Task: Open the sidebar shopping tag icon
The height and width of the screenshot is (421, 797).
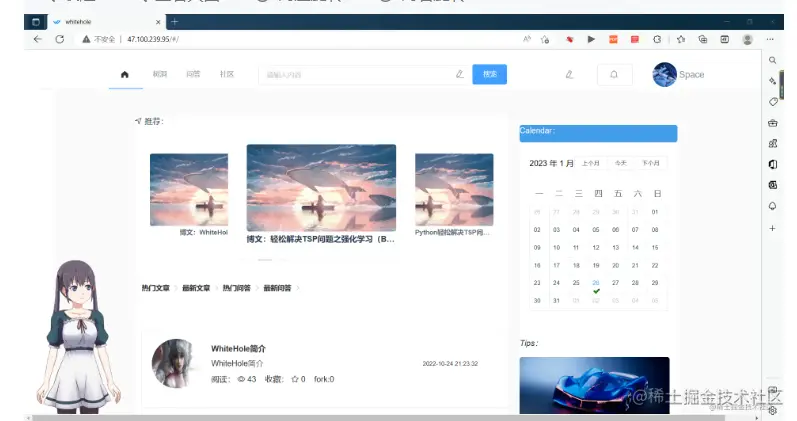Action: pos(773,102)
